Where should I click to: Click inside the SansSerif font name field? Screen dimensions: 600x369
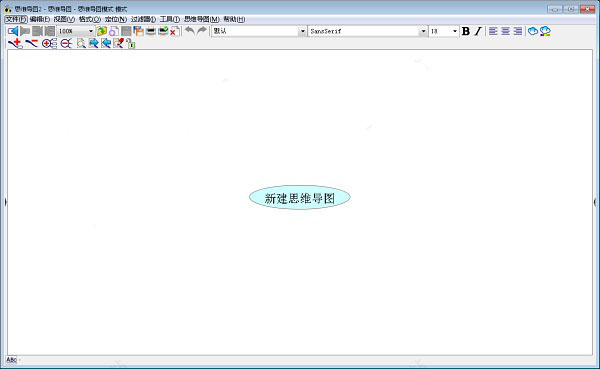[x=364, y=31]
